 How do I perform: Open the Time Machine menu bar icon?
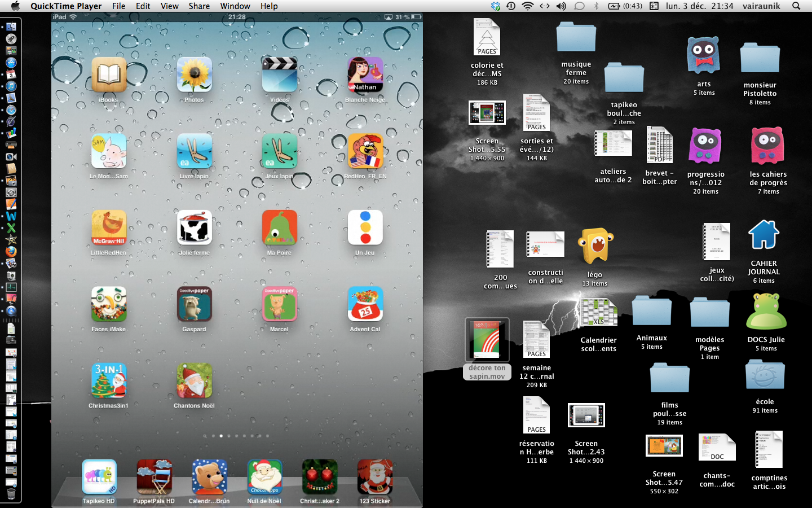point(511,6)
